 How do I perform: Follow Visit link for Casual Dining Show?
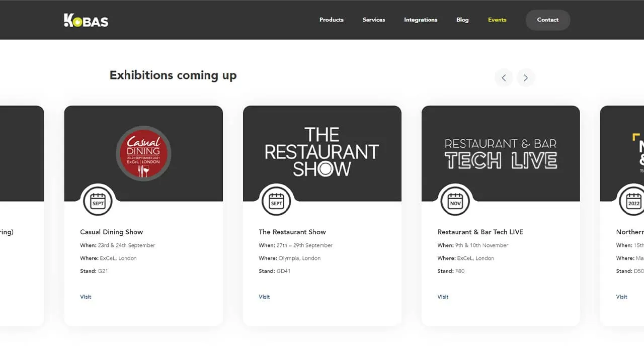coord(86,297)
